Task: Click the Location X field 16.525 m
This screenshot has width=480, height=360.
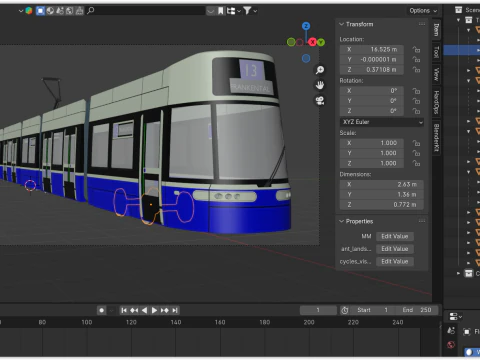Action: click(x=372, y=50)
